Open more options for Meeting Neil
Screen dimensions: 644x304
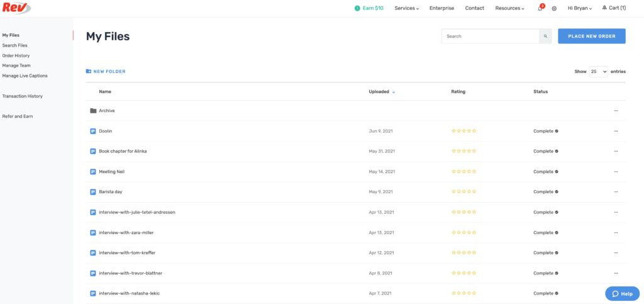616,172
